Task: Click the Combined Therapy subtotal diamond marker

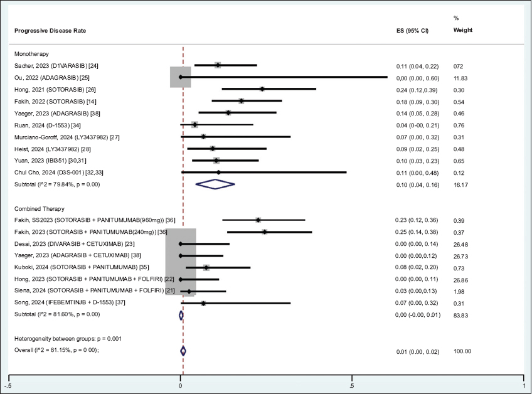Action: pyautogui.click(x=181, y=315)
